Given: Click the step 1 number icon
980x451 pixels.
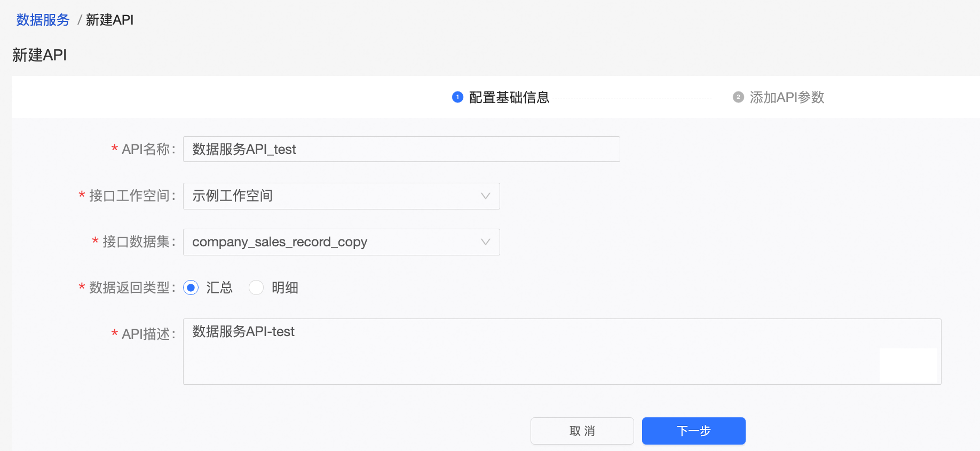Looking at the screenshot, I should point(457,97).
